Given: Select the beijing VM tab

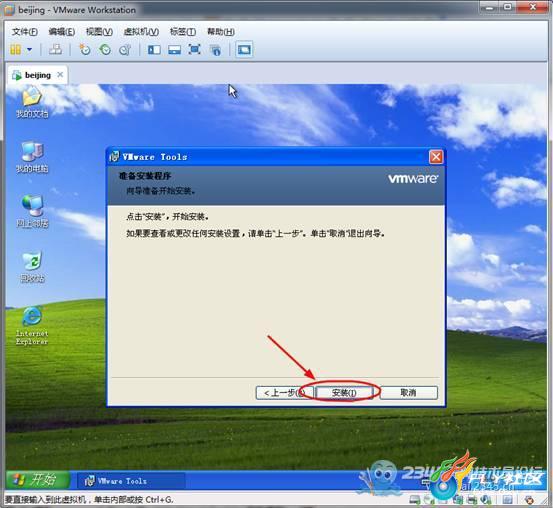Looking at the screenshot, I should (37, 75).
